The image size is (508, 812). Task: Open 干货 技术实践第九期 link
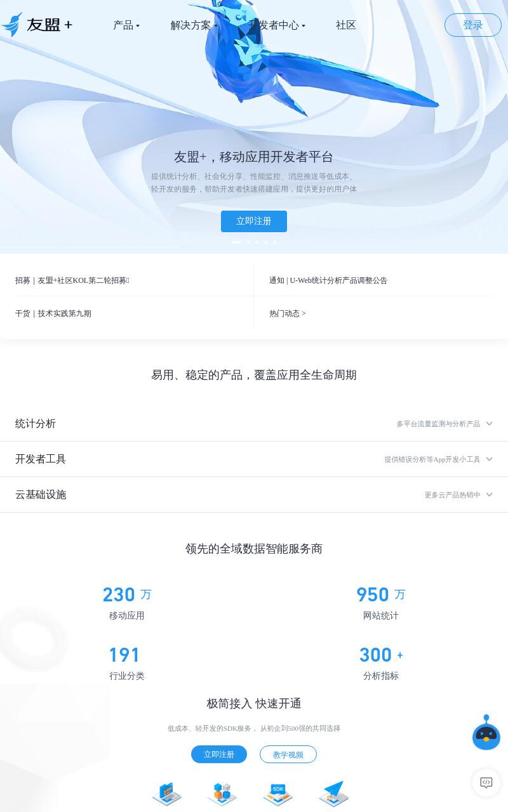[x=53, y=313]
